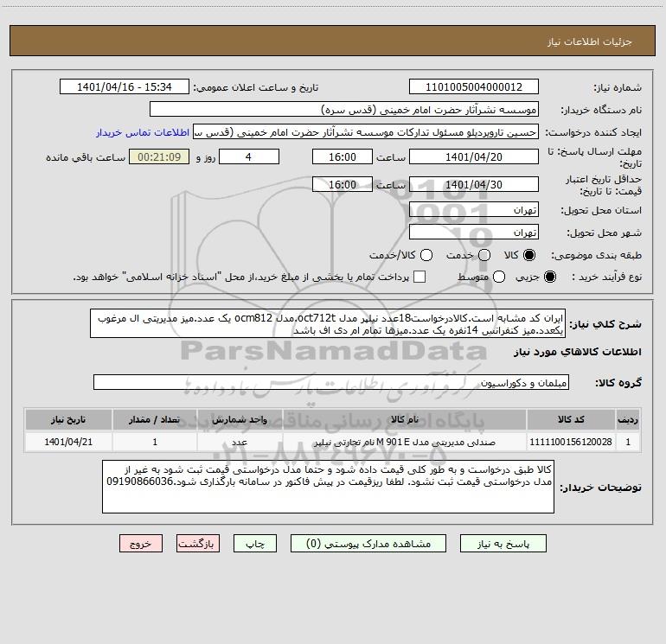Select the متوسط purchase type radio

pos(499,277)
